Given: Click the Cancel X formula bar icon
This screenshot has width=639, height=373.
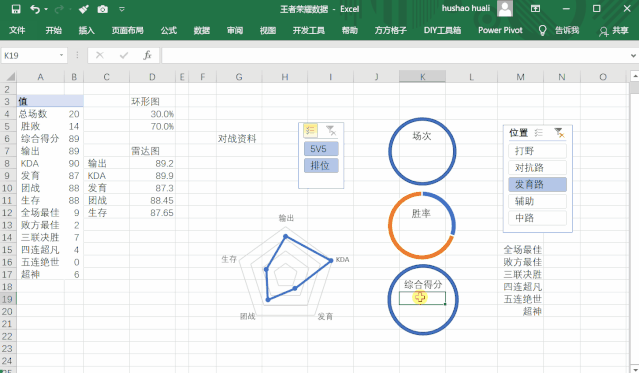Looking at the screenshot, I should (x=99, y=55).
